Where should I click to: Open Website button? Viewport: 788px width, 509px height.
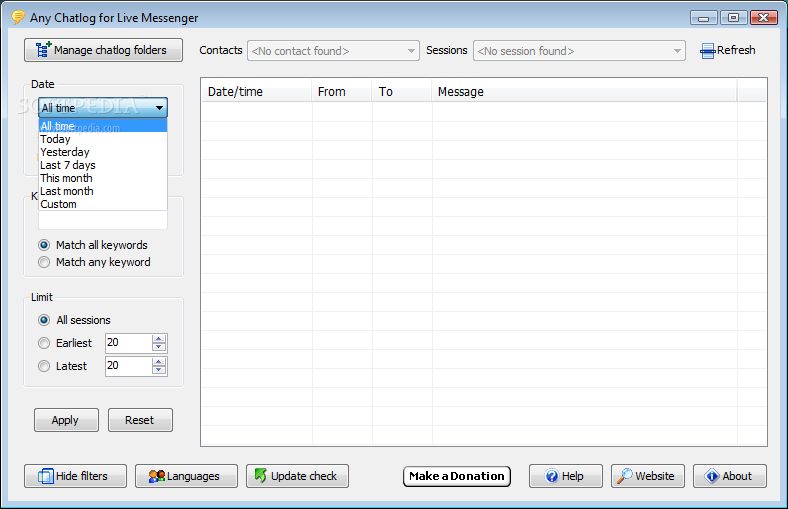(x=648, y=476)
